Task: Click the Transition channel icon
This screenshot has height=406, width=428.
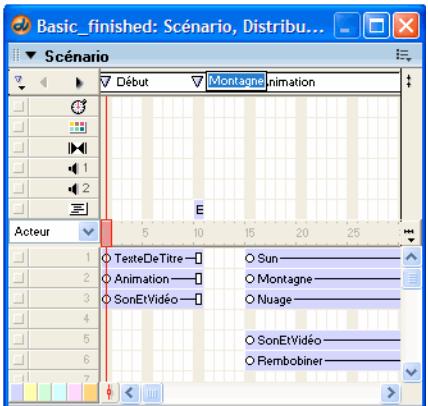Action: point(78,148)
